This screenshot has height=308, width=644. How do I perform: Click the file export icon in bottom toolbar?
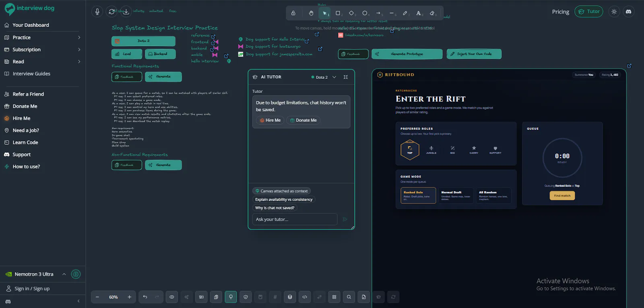364,297
